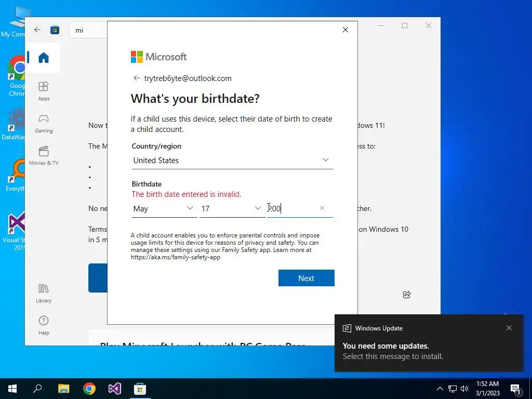Click the 'What's your birthdate?' heading
Viewport: 532px width, 399px height.
pos(195,98)
